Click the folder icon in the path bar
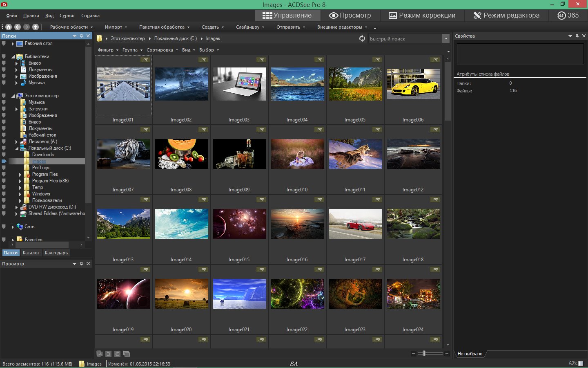The height and width of the screenshot is (368, 588). (99, 38)
